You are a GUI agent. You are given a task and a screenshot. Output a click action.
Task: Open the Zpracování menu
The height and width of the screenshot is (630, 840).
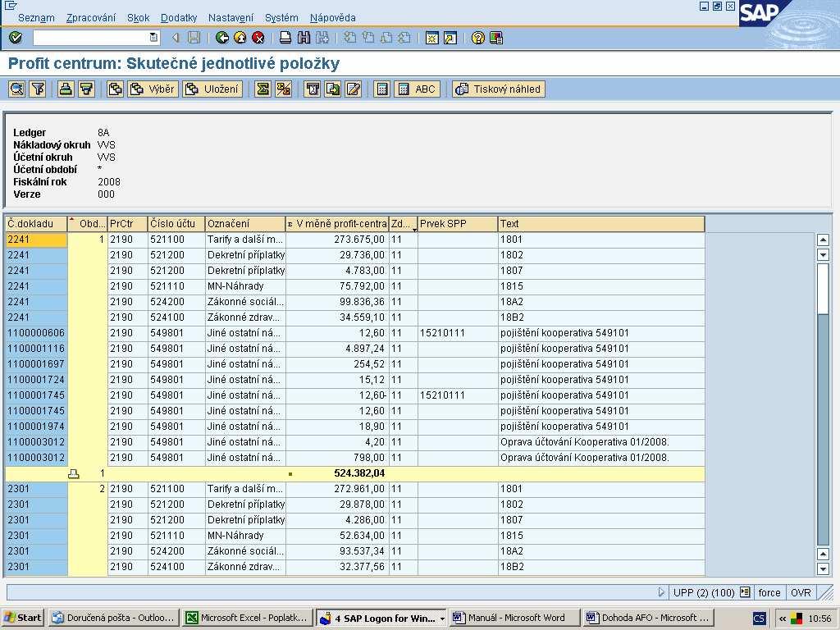[x=90, y=18]
